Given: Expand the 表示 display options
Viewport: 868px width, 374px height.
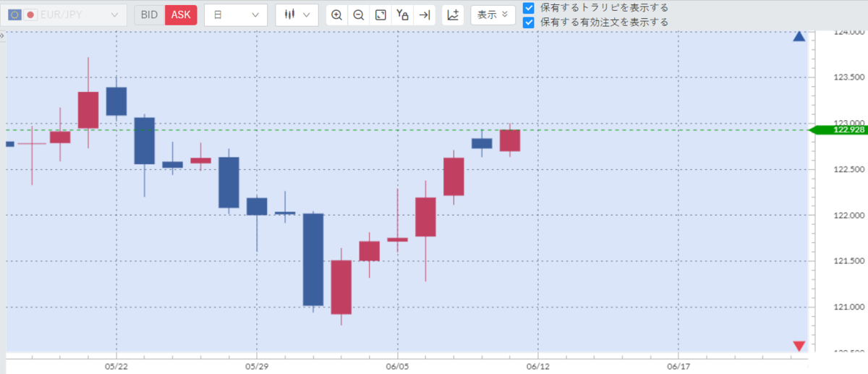Looking at the screenshot, I should pos(493,14).
